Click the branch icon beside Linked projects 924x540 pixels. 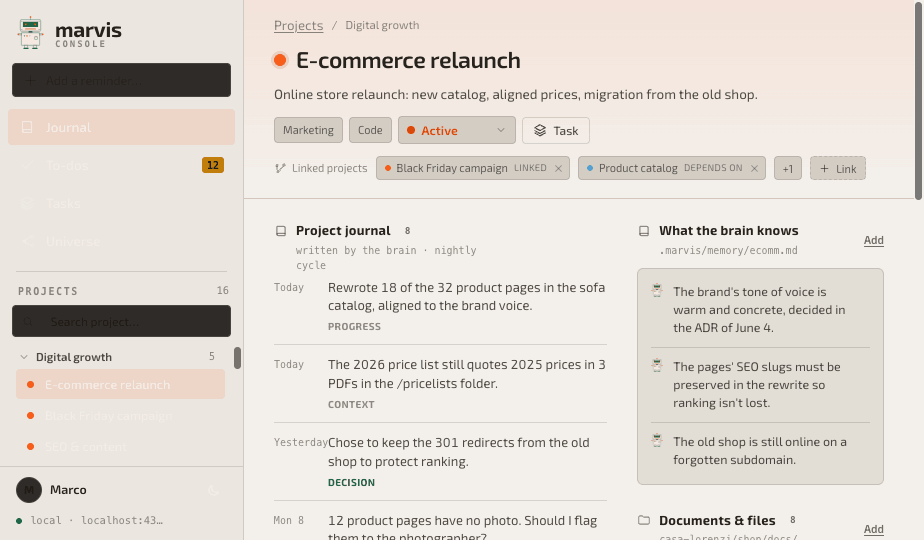(280, 169)
